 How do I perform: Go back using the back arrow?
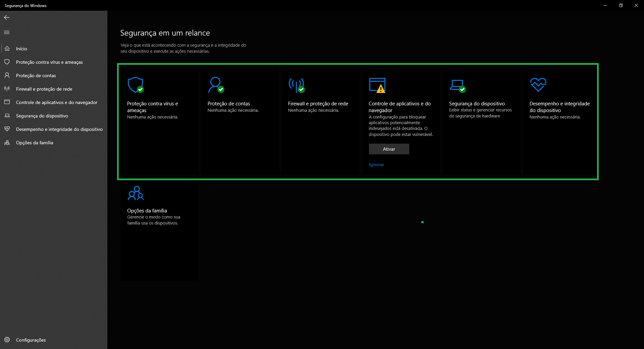pyautogui.click(x=7, y=17)
